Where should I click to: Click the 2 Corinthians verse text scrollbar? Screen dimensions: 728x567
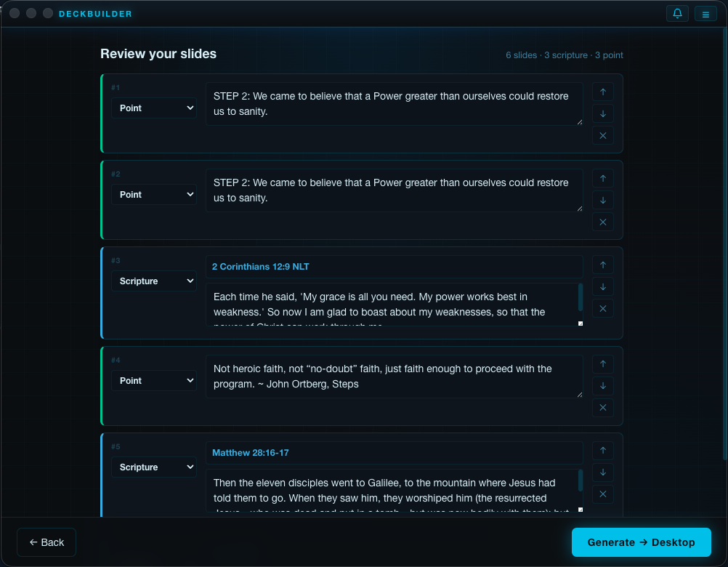coord(581,297)
